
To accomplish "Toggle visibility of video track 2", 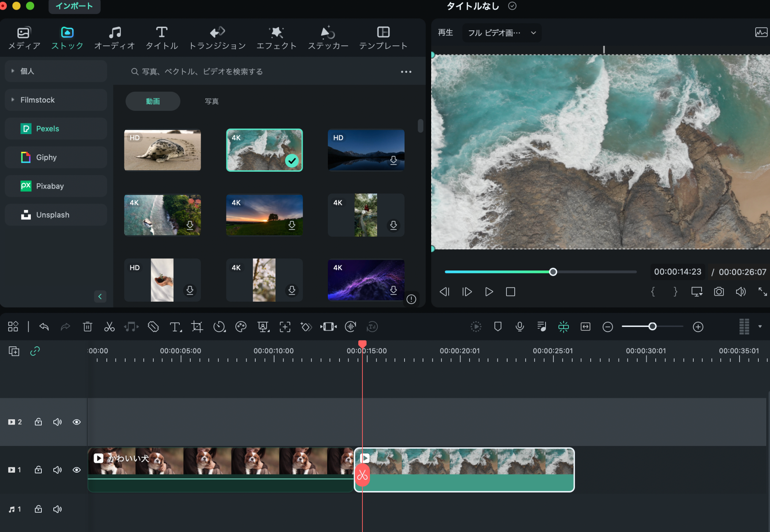I will click(77, 422).
